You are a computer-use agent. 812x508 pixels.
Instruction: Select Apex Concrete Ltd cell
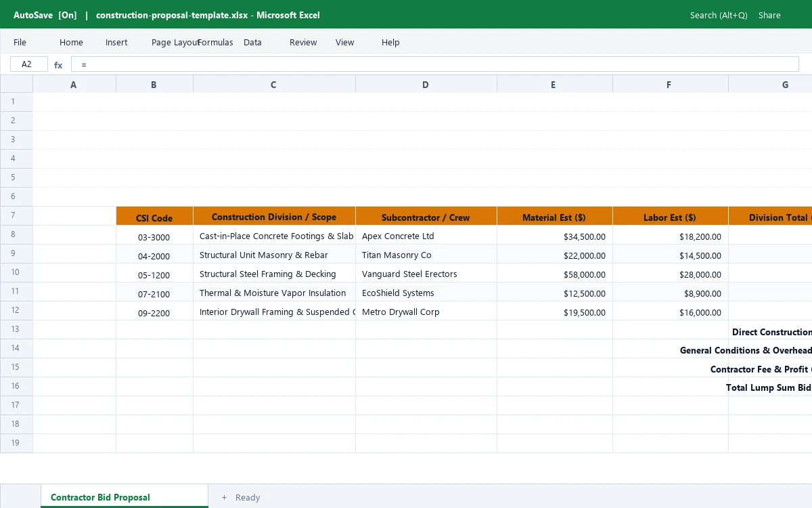click(x=426, y=235)
